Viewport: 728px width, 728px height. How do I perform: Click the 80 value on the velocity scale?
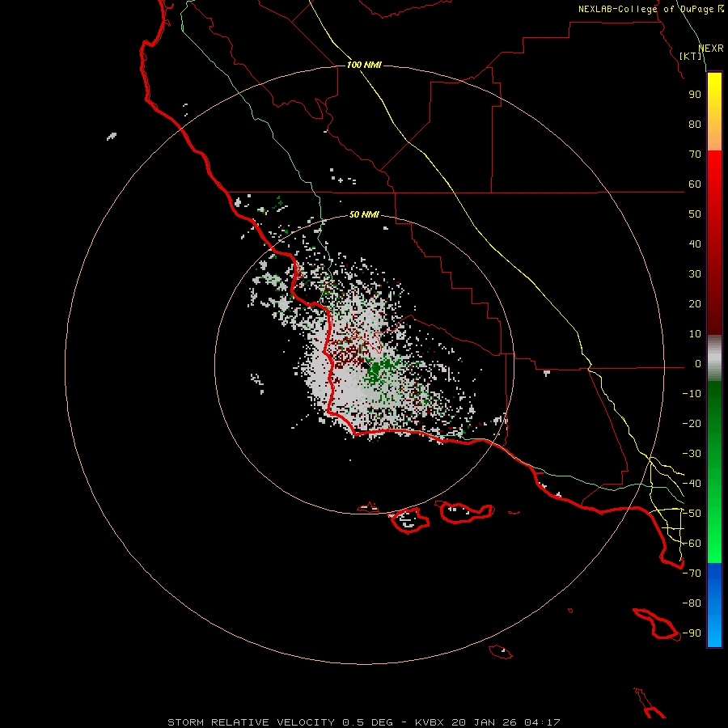[x=695, y=125]
